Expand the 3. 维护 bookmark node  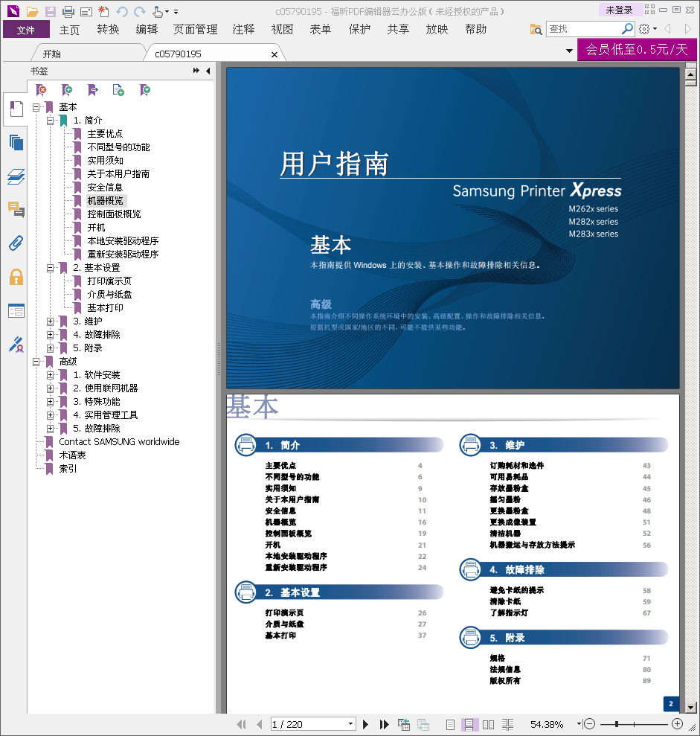pyautogui.click(x=50, y=321)
